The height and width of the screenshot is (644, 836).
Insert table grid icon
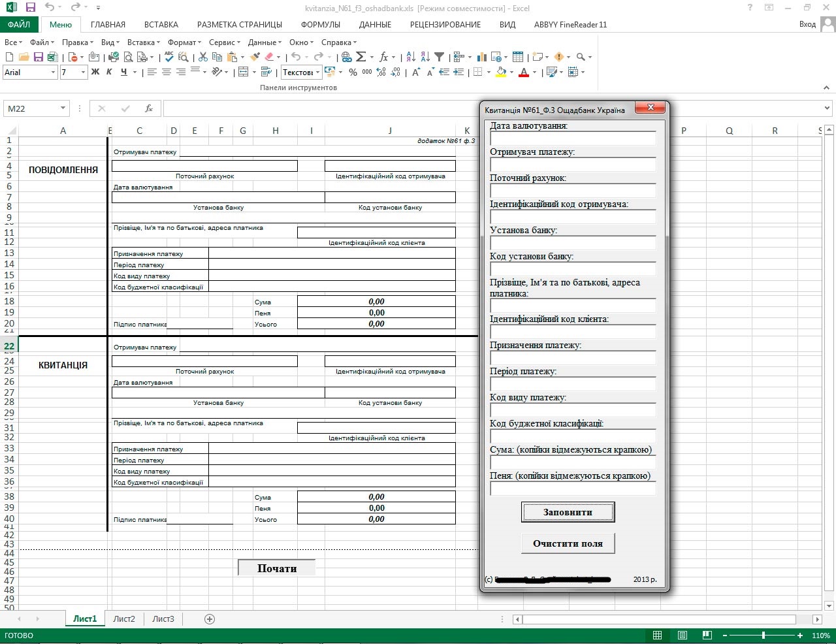tap(518, 57)
